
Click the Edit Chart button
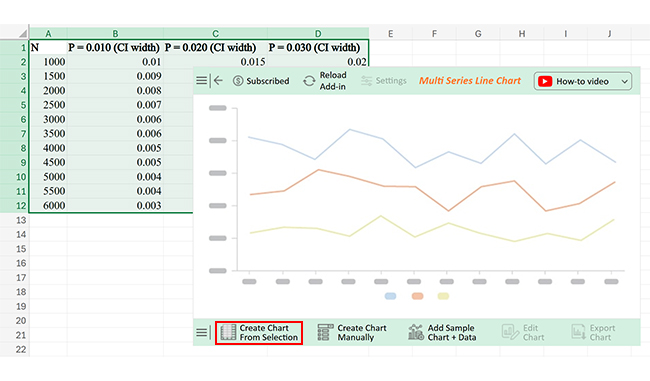523,332
